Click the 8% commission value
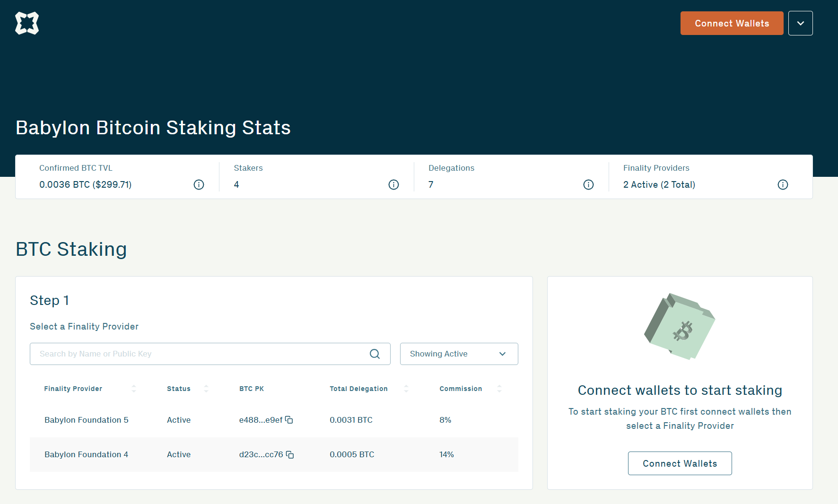The height and width of the screenshot is (504, 838). coord(445,420)
